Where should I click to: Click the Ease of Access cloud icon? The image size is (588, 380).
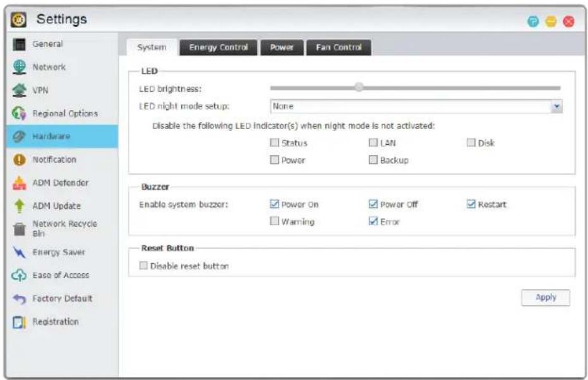(19, 276)
